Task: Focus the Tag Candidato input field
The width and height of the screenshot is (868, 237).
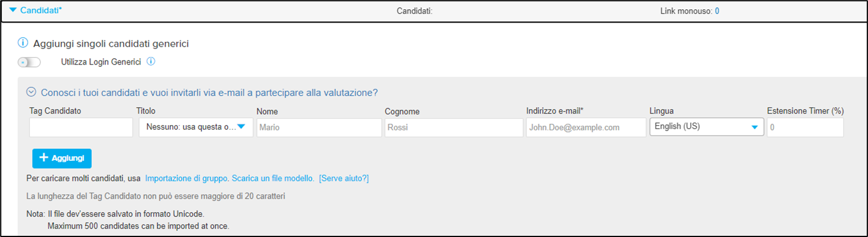Action: click(81, 127)
